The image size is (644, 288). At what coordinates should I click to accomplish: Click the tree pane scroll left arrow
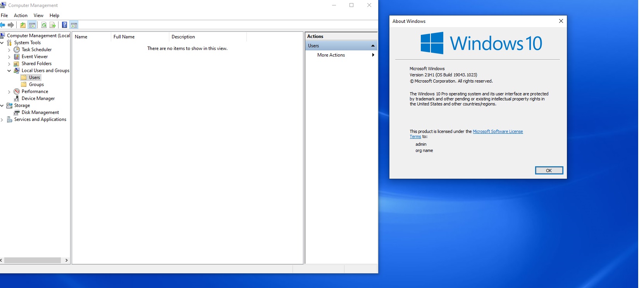click(2, 260)
